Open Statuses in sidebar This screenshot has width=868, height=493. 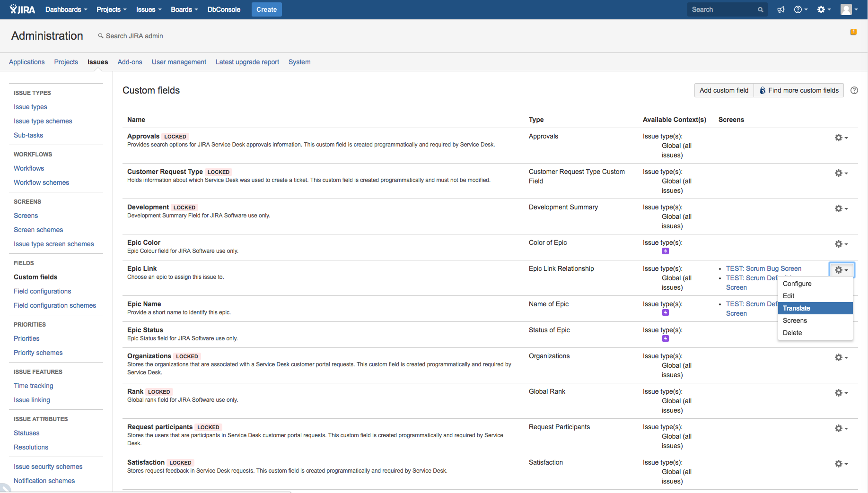pos(26,433)
